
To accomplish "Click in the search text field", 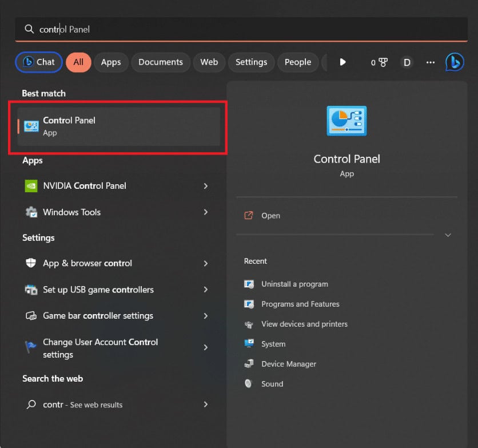I will pyautogui.click(x=229, y=29).
